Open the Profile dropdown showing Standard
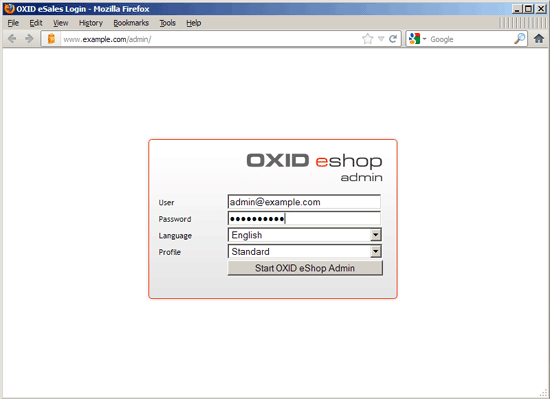This screenshot has width=550, height=399. 304,251
